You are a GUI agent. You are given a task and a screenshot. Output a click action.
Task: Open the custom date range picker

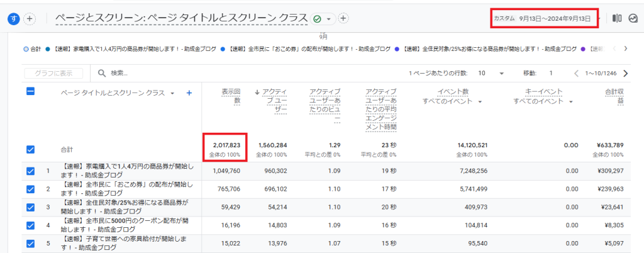pyautogui.click(x=543, y=19)
